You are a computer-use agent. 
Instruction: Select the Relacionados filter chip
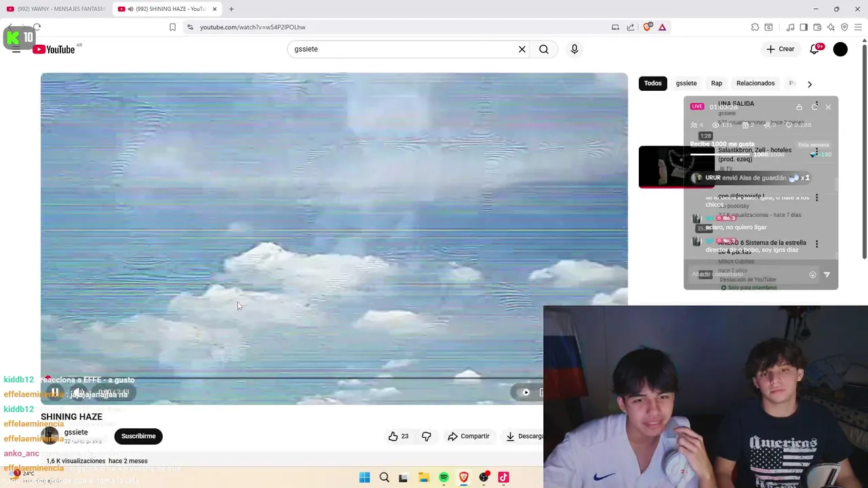(x=755, y=83)
